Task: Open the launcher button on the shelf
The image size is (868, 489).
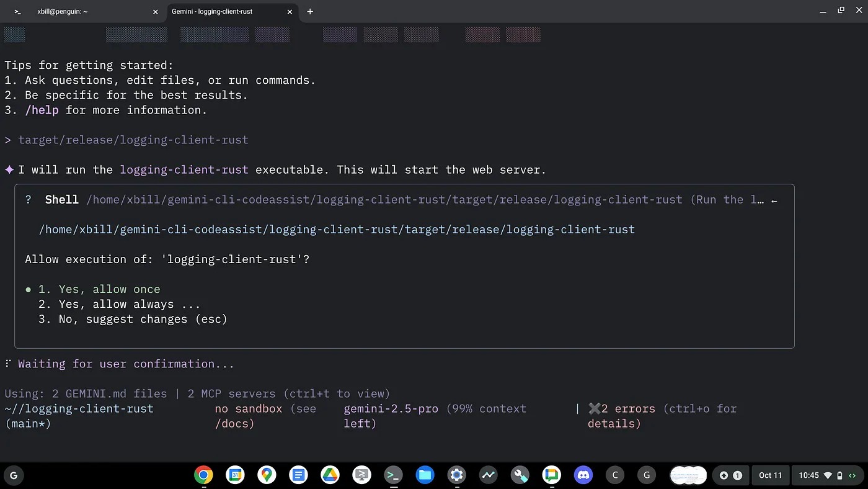Action: tap(14, 475)
